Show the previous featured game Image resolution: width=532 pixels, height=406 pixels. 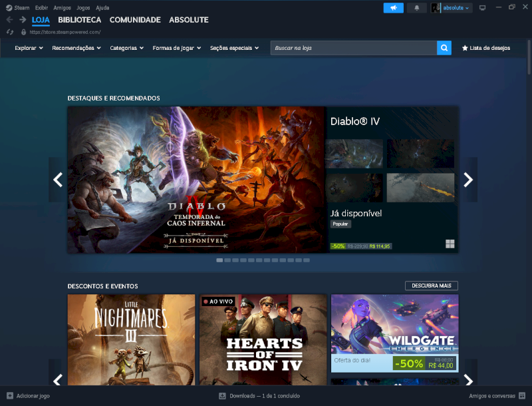pyautogui.click(x=58, y=180)
